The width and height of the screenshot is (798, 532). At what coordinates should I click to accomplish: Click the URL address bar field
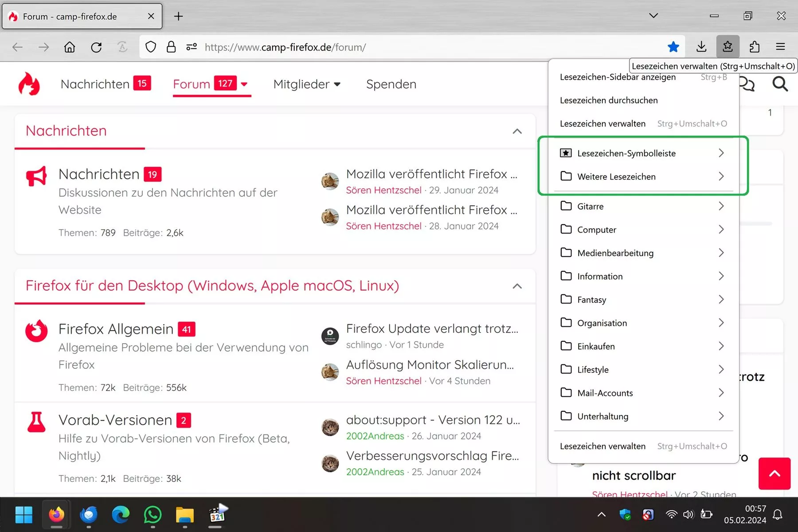pyautogui.click(x=399, y=47)
